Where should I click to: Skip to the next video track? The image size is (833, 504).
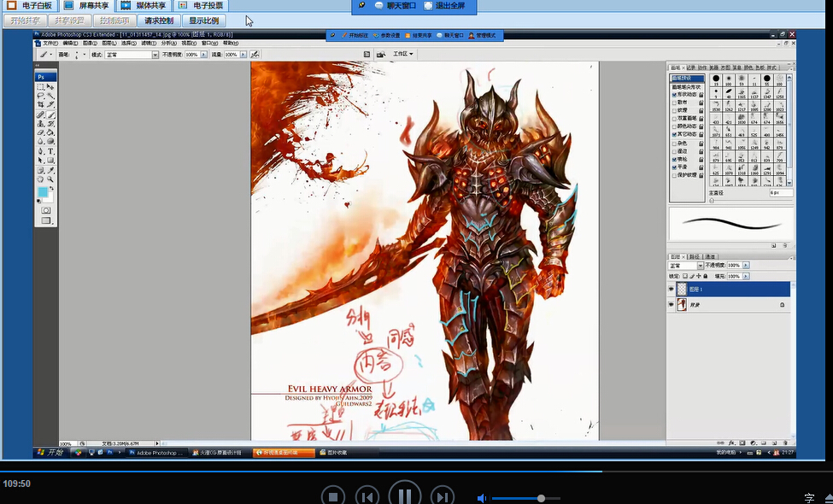(442, 496)
